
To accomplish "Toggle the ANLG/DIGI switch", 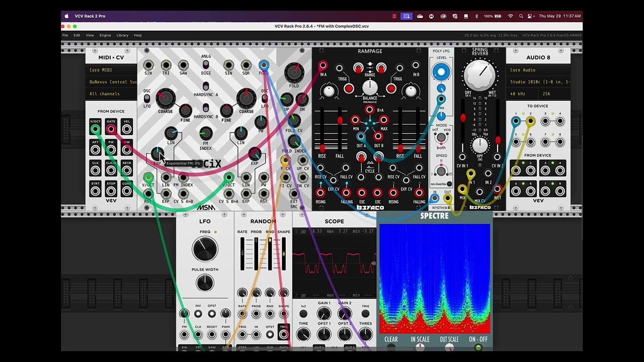I will [x=205, y=64].
